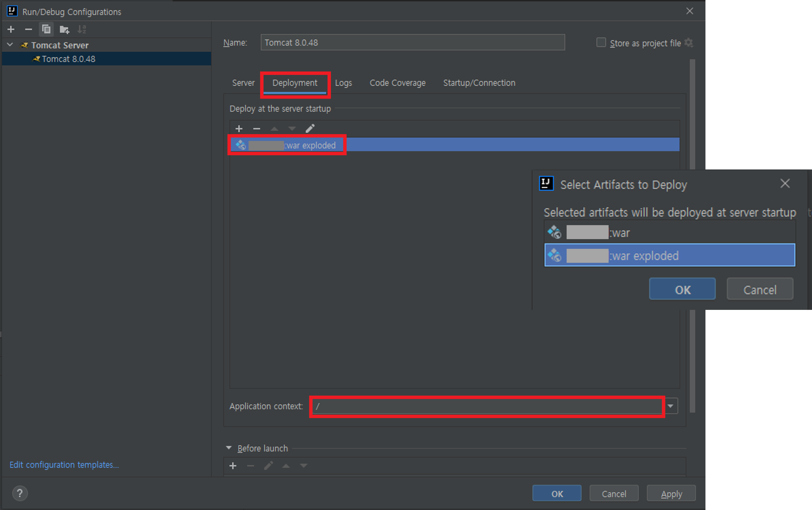Open the Application context dropdown arrow

670,406
